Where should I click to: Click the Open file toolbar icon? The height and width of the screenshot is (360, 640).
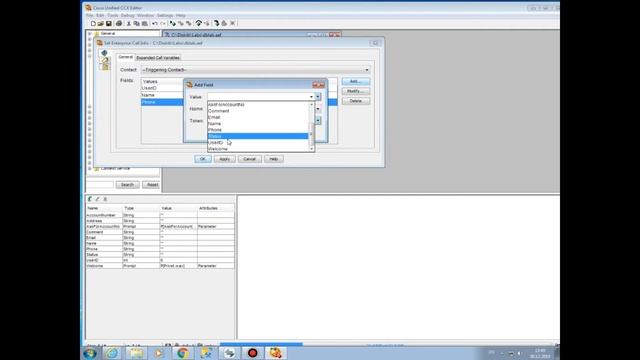(x=101, y=24)
